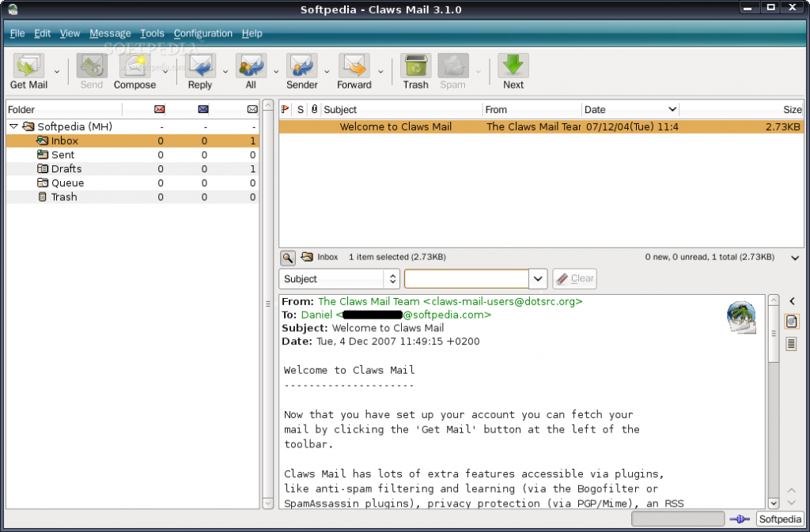Click the progress bar in status bar
Image resolution: width=810 pixels, height=532 pixels.
click(x=678, y=519)
